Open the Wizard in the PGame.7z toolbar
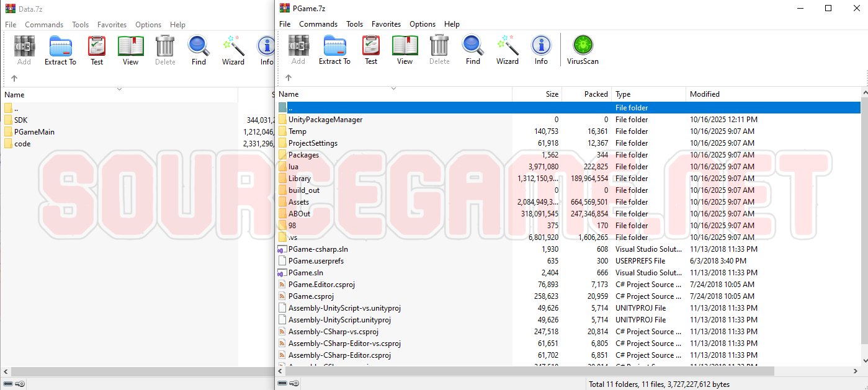The height and width of the screenshot is (390, 868). tap(507, 50)
